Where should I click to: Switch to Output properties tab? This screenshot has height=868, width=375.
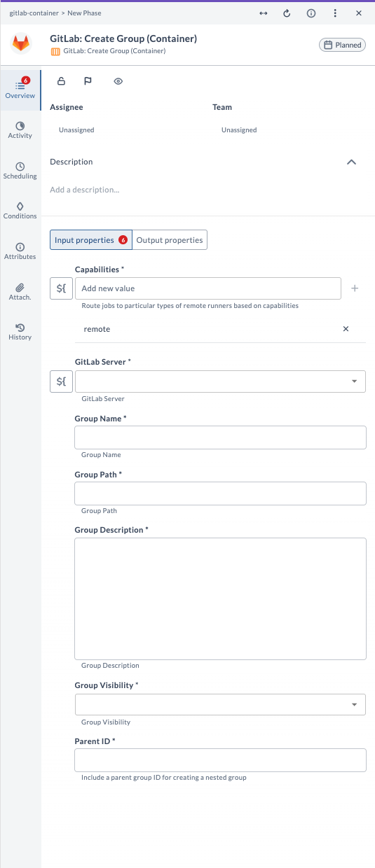pos(170,240)
